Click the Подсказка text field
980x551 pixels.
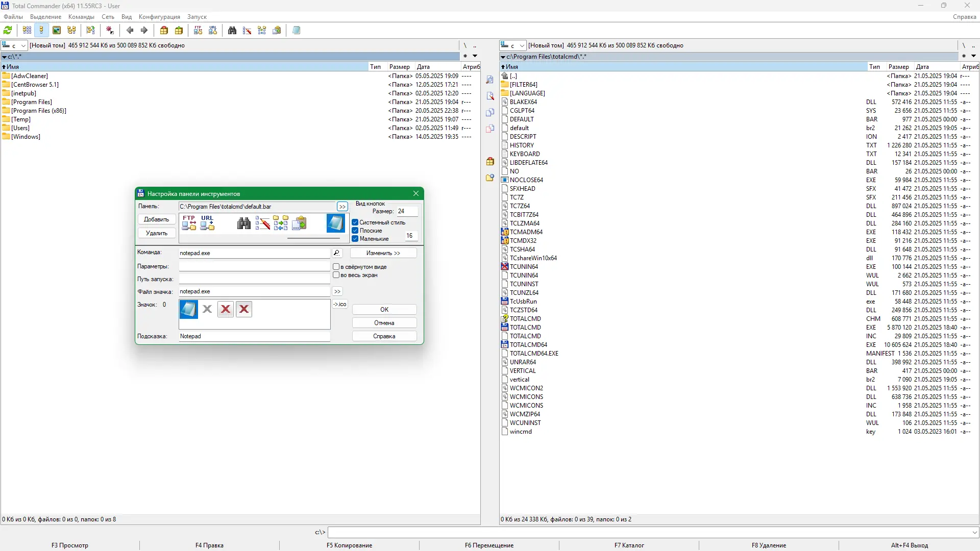pyautogui.click(x=254, y=336)
